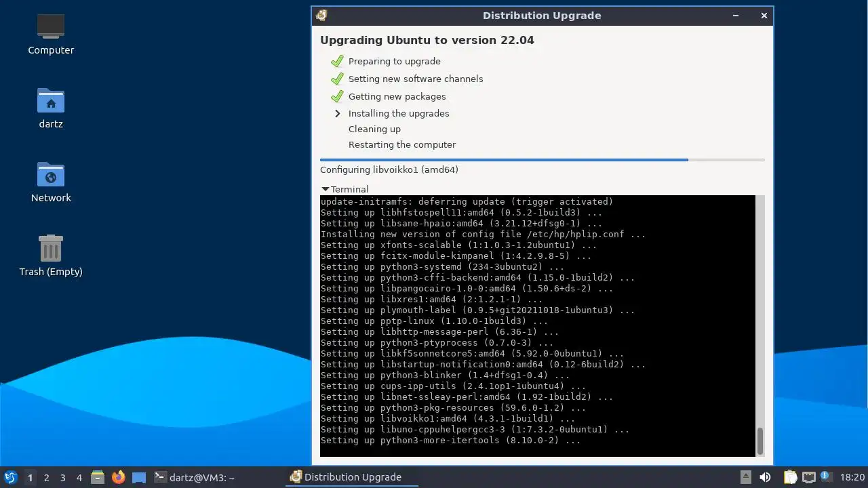
Task: Select the Network desktop icon
Action: 51,182
